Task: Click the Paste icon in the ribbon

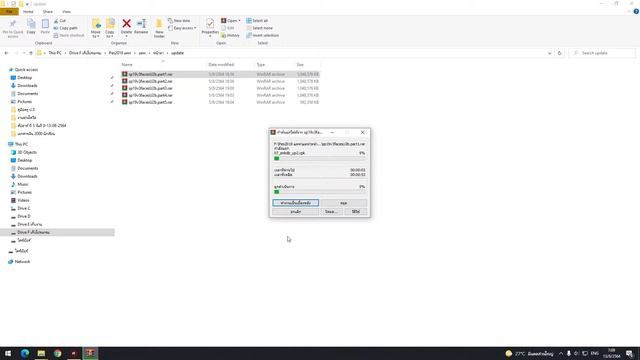Action: (x=45, y=27)
